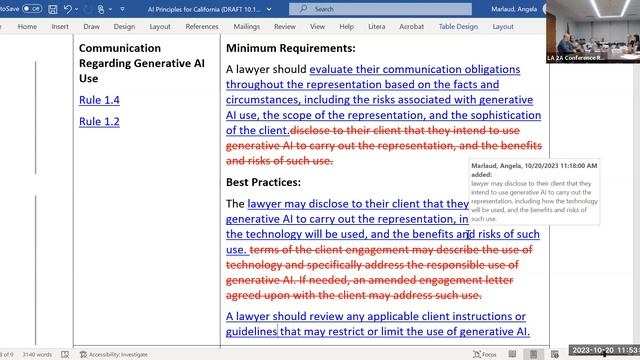Expand the document title dropdown chevron
Image resolution: width=640 pixels, height=360 pixels.
click(269, 9)
